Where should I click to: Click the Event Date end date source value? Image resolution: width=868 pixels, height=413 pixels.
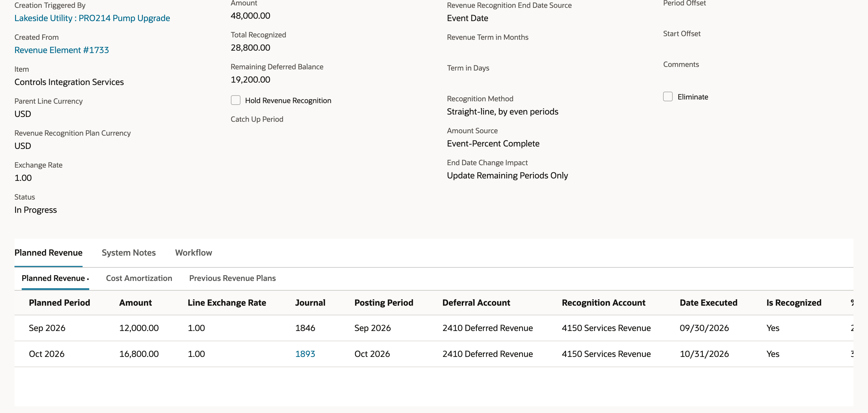click(467, 18)
